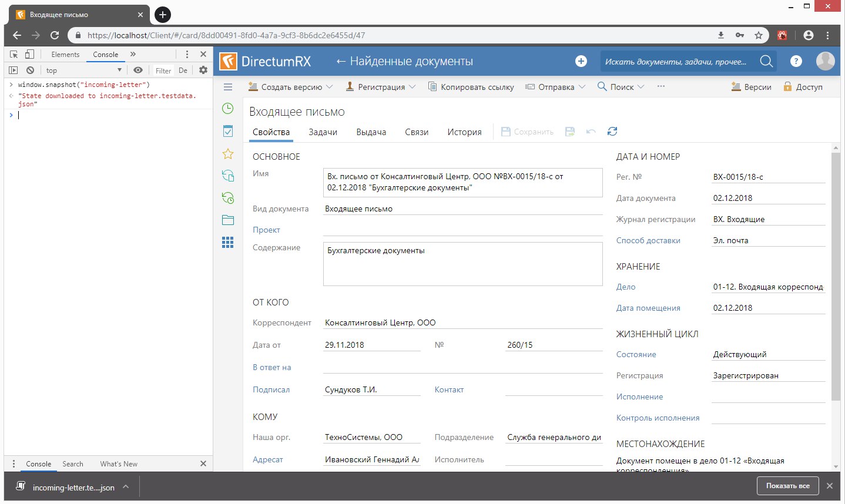Click the Показать все downloads button
The image size is (845, 504).
pos(787,486)
